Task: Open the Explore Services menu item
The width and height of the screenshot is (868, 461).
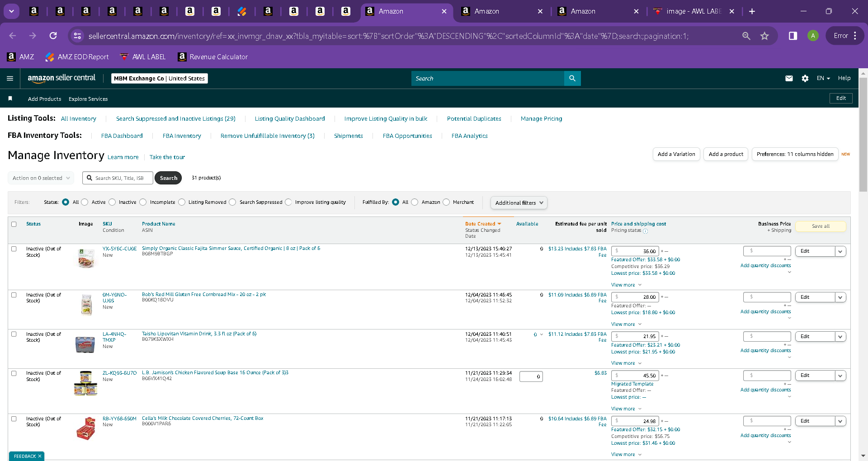Action: click(x=88, y=99)
